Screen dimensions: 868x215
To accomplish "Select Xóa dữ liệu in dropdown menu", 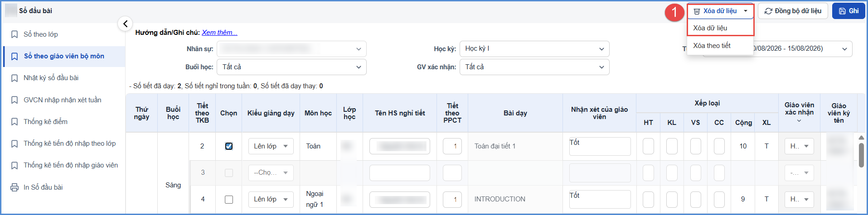I will pyautogui.click(x=720, y=28).
